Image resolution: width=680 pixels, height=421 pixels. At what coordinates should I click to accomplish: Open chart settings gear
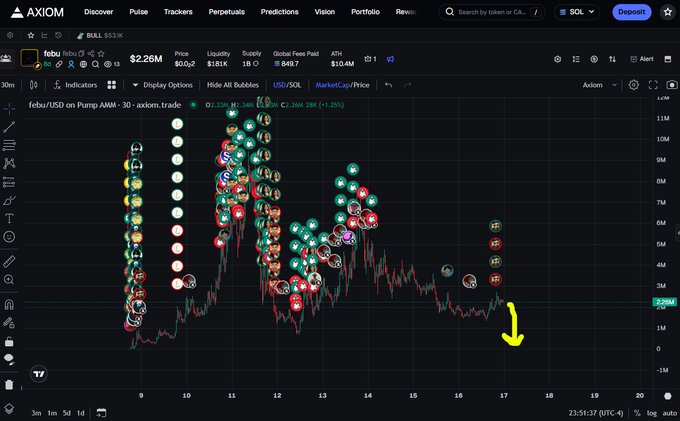pyautogui.click(x=634, y=85)
